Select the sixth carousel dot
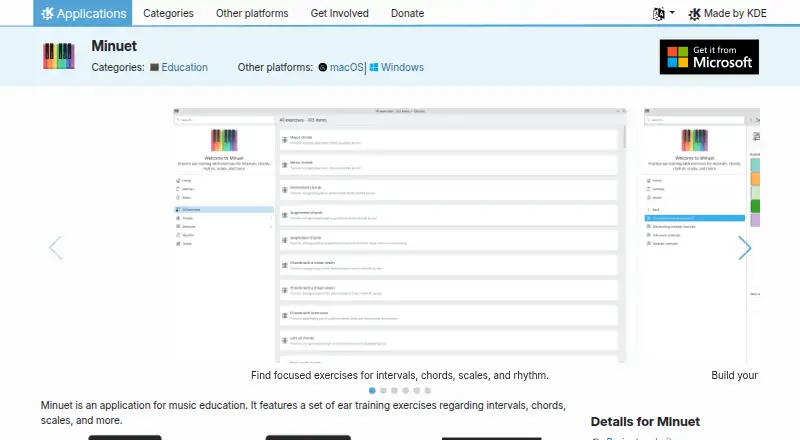This screenshot has width=800, height=440. [428, 390]
